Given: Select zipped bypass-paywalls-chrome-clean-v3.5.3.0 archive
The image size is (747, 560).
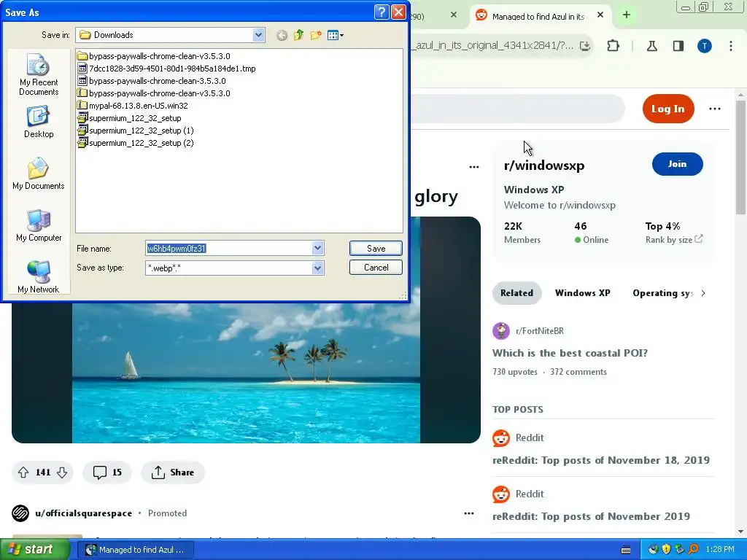Looking at the screenshot, I should 154,93.
